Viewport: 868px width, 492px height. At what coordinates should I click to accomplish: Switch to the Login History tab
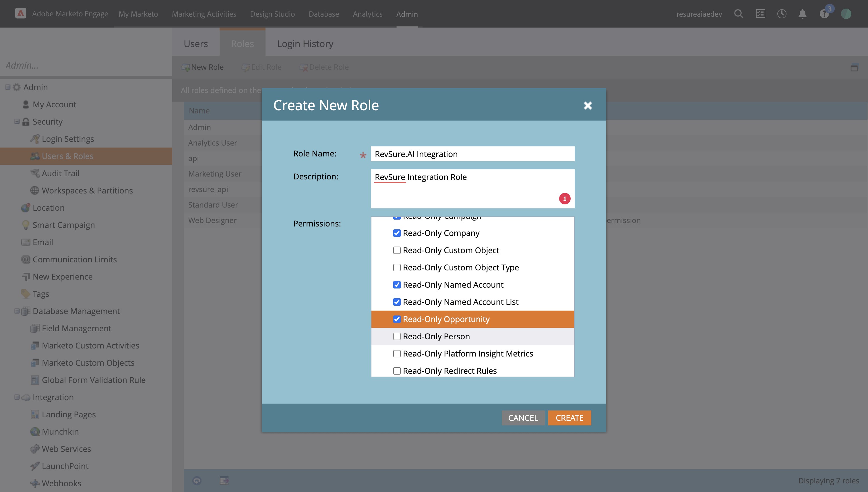305,44
